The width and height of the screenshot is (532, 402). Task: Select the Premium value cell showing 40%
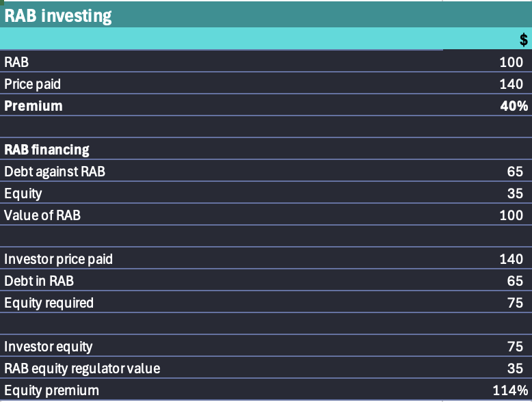click(513, 106)
